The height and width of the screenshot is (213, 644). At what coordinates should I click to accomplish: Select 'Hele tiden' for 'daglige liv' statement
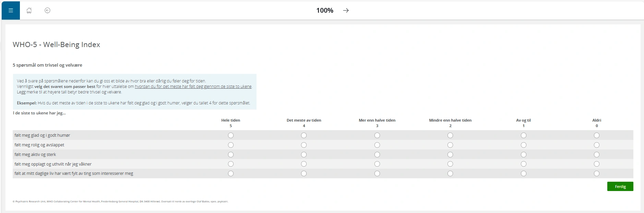coord(231,173)
